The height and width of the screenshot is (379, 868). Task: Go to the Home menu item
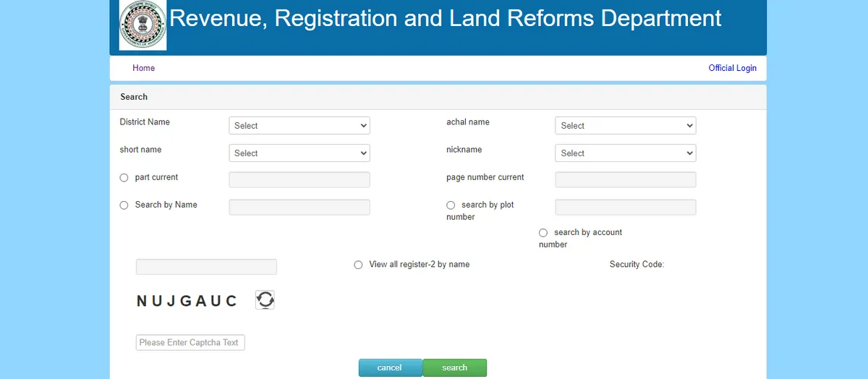tap(143, 68)
